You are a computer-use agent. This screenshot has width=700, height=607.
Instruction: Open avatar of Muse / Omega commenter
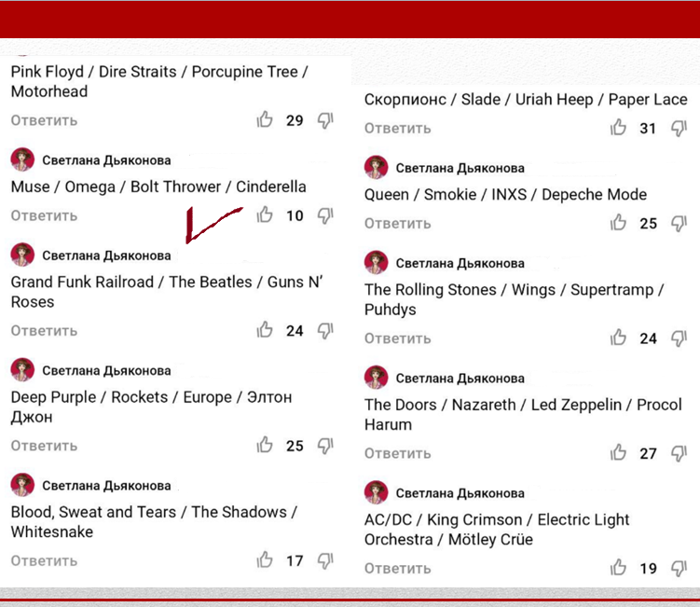tap(22, 159)
